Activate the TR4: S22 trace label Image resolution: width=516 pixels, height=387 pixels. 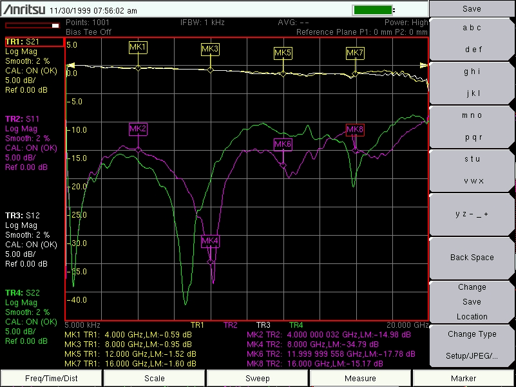pyautogui.click(x=22, y=293)
